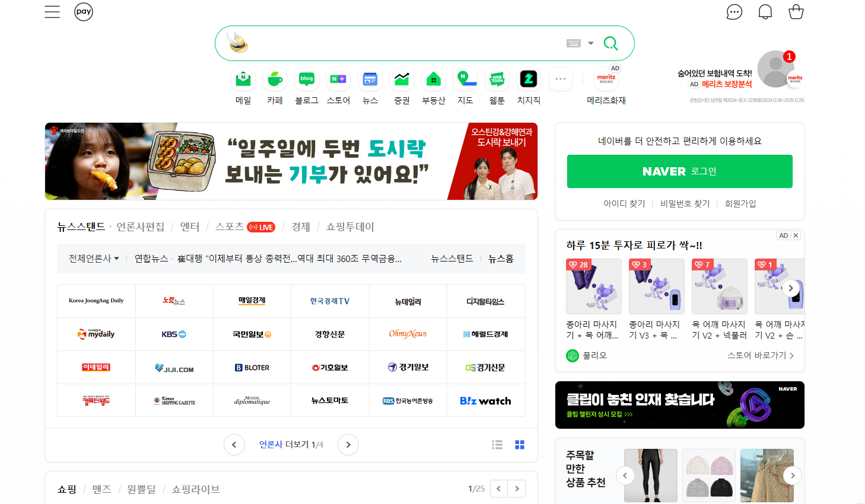Screen dimensions: 865x504
Task: Open the 비밀번호 찾기 link
Action: [x=685, y=203]
